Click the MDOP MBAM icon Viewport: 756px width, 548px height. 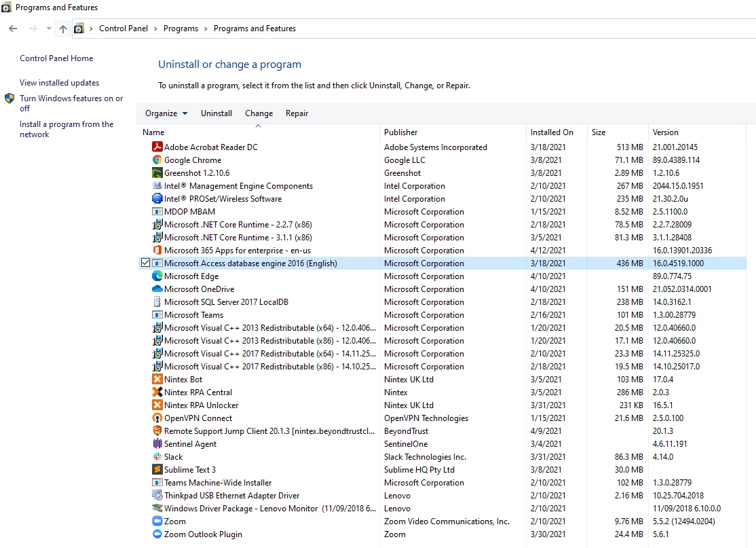point(157,211)
